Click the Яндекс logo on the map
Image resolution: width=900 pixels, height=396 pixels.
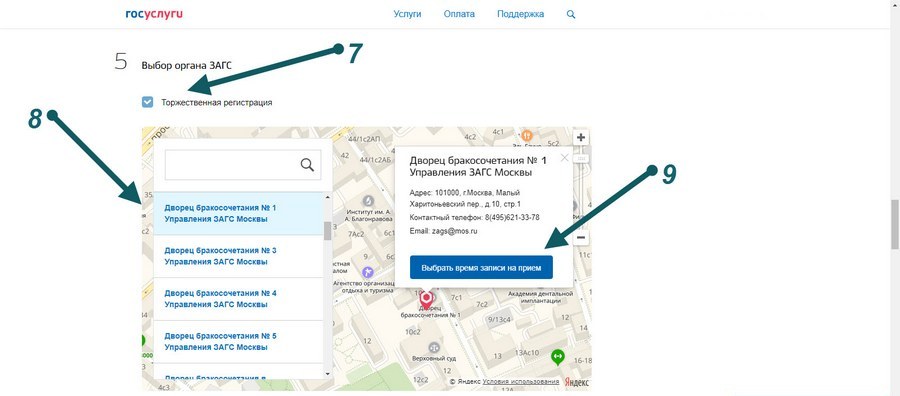point(577,382)
